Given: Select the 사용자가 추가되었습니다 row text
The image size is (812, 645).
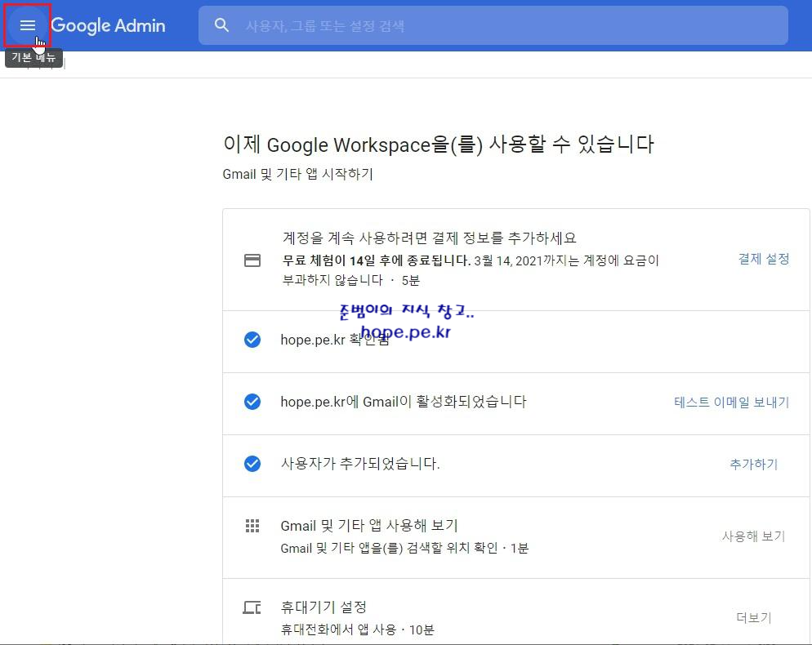Looking at the screenshot, I should tap(360, 463).
